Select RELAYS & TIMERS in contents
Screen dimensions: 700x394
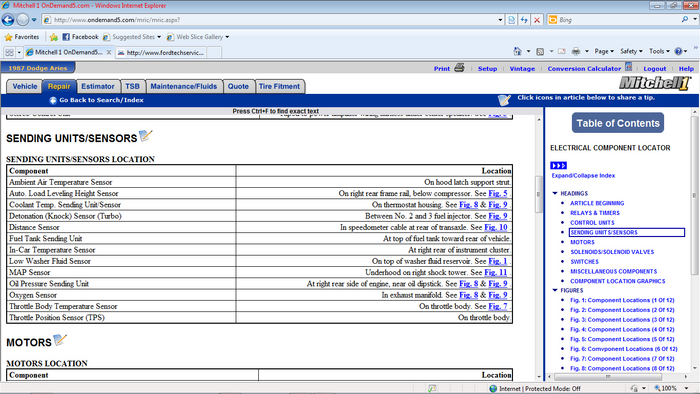tap(595, 213)
